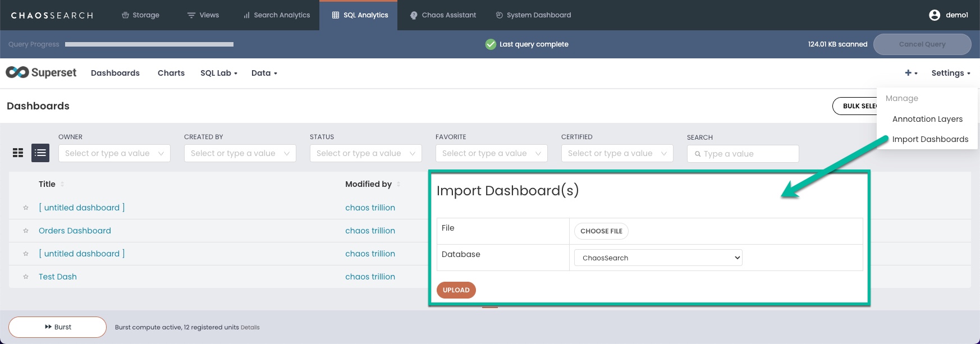Click the Burst button
Screen dimensions: 980x344
[57, 327]
